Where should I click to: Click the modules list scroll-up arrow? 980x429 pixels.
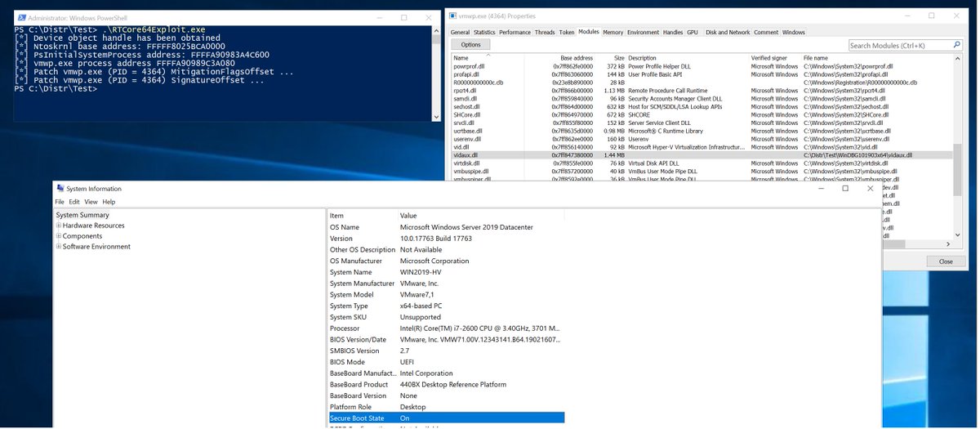point(955,58)
